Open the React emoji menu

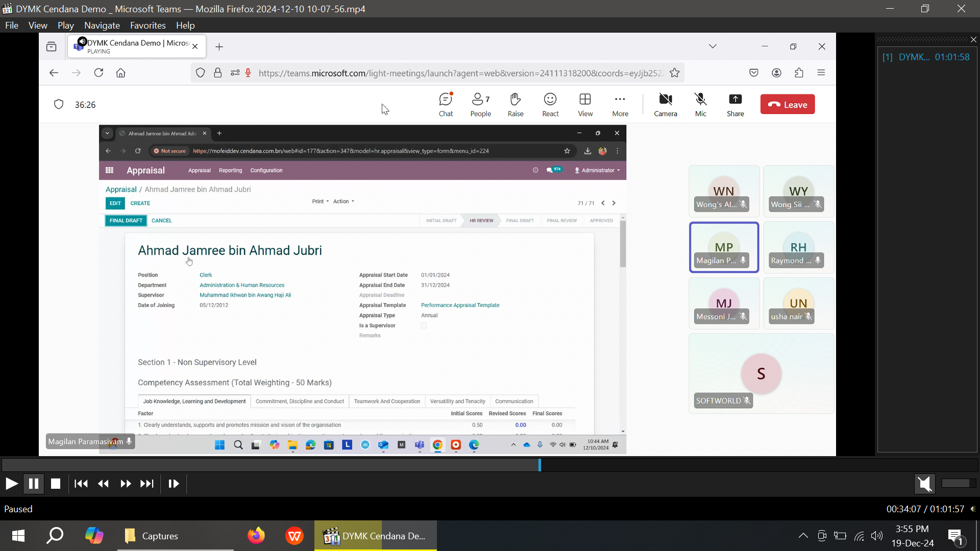(x=550, y=105)
